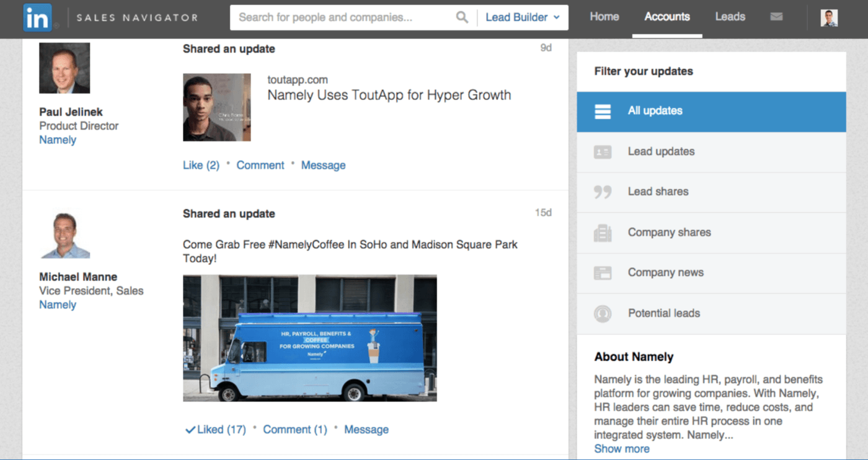
Task: Like Paul Jelinek's update
Action: coord(201,166)
